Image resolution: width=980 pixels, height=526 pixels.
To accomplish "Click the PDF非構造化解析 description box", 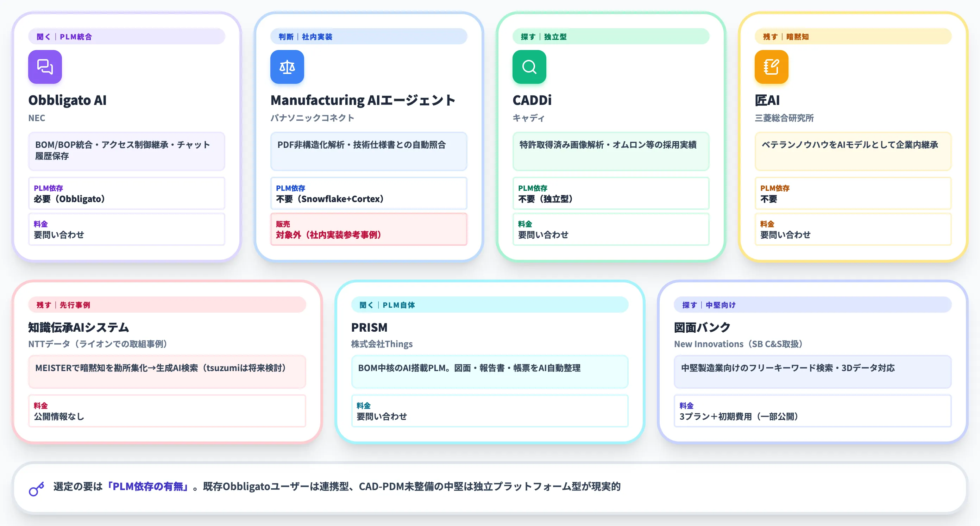I will (369, 151).
